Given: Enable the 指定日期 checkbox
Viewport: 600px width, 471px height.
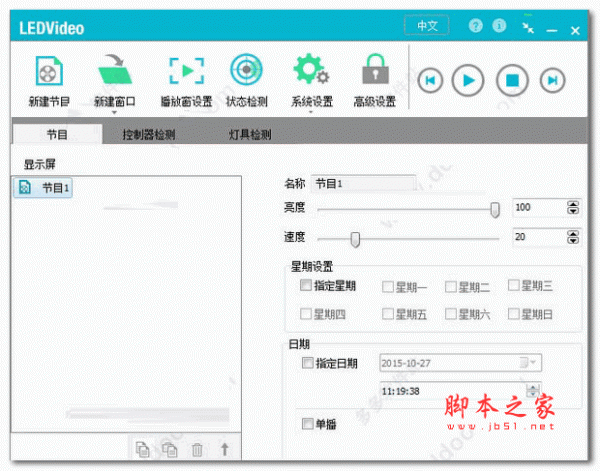Looking at the screenshot, I should pyautogui.click(x=308, y=362).
